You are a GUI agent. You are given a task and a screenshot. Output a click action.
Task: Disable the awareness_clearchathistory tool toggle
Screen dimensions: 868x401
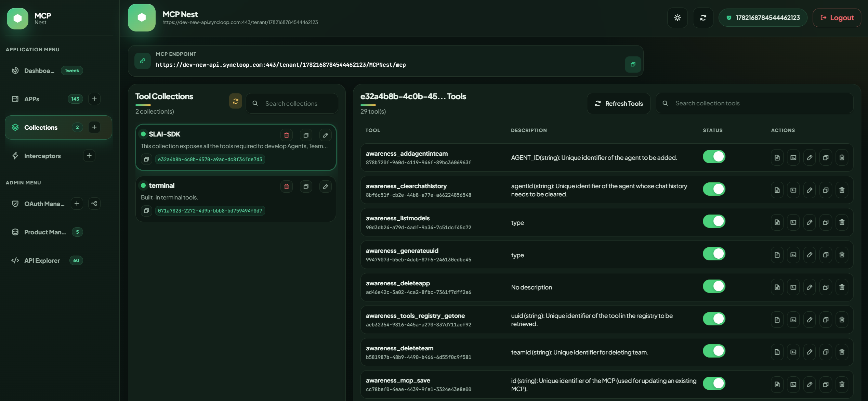coord(714,189)
